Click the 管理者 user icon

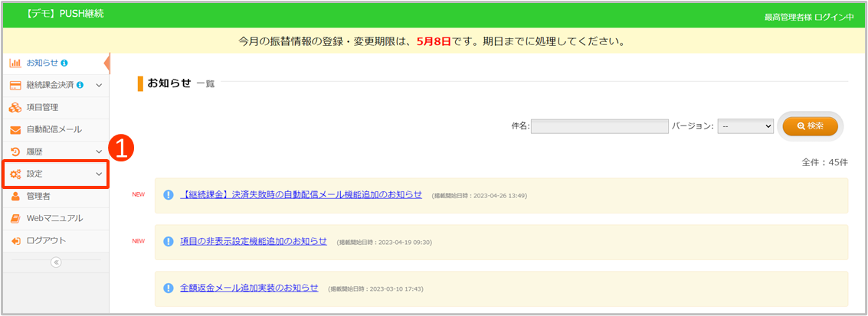click(x=15, y=196)
